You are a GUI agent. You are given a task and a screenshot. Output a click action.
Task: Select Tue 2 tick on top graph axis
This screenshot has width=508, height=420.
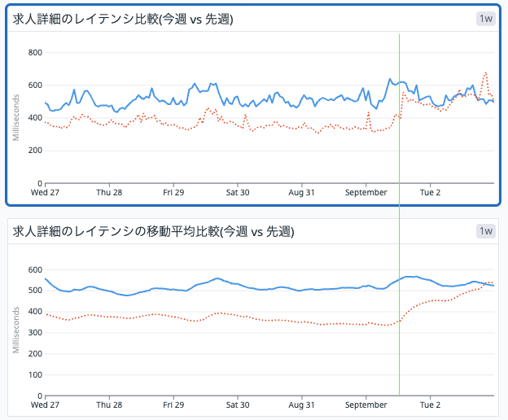tap(430, 192)
